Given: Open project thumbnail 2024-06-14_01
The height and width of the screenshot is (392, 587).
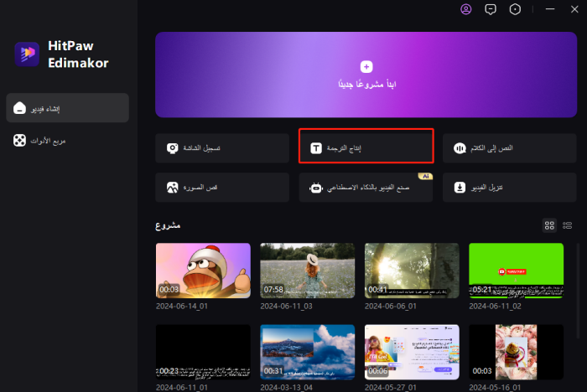Looking at the screenshot, I should (x=203, y=271).
